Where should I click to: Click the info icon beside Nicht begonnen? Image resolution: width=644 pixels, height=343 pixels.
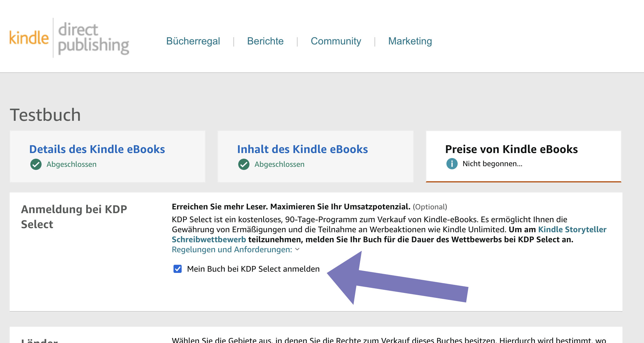(452, 164)
